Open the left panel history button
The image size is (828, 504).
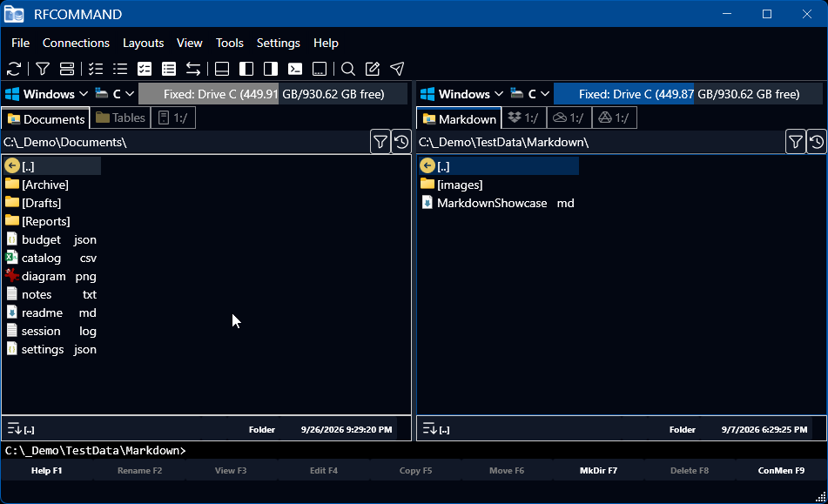pyautogui.click(x=401, y=142)
